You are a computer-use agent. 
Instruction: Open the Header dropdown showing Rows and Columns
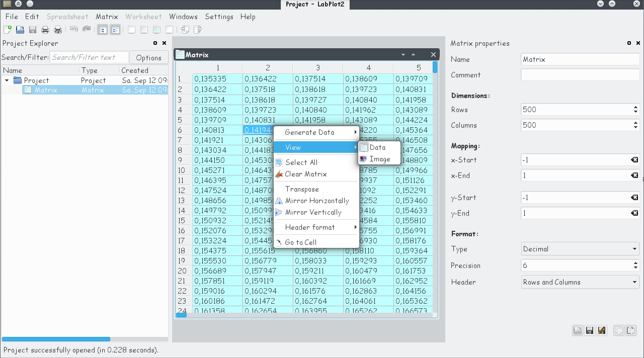tap(580, 282)
